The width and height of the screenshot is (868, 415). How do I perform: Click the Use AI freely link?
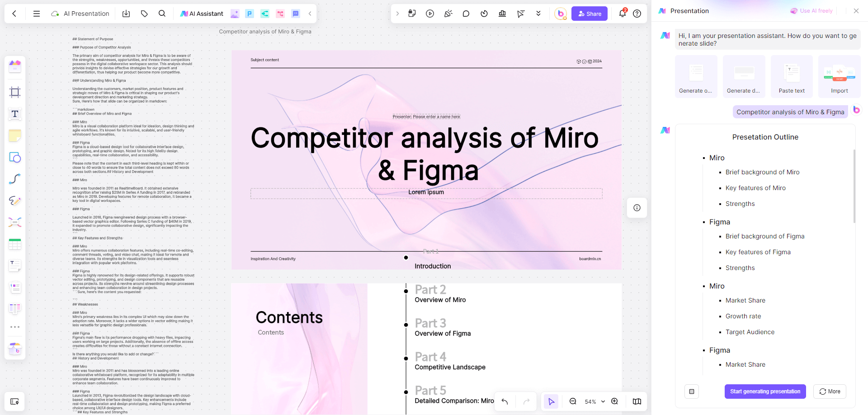coord(811,11)
